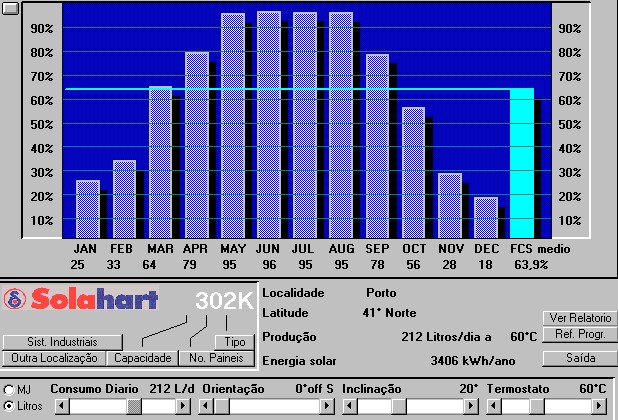Click the No. Paineis button
Viewport: 618px width, 420px height.
point(216,358)
